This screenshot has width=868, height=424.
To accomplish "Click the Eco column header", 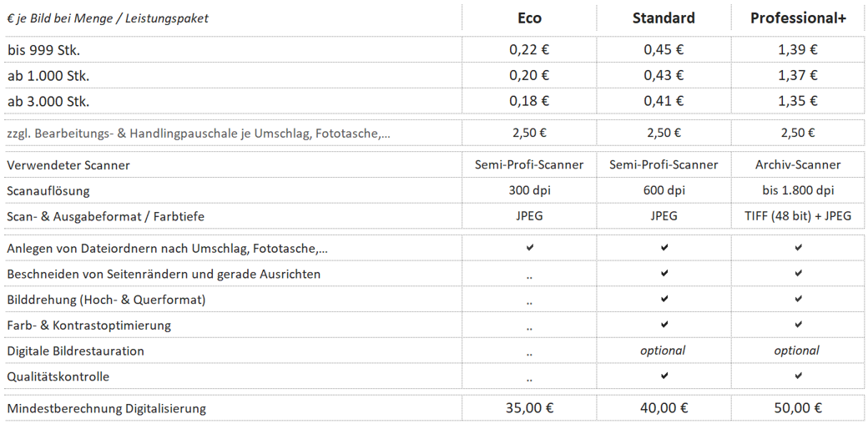I will [x=529, y=18].
